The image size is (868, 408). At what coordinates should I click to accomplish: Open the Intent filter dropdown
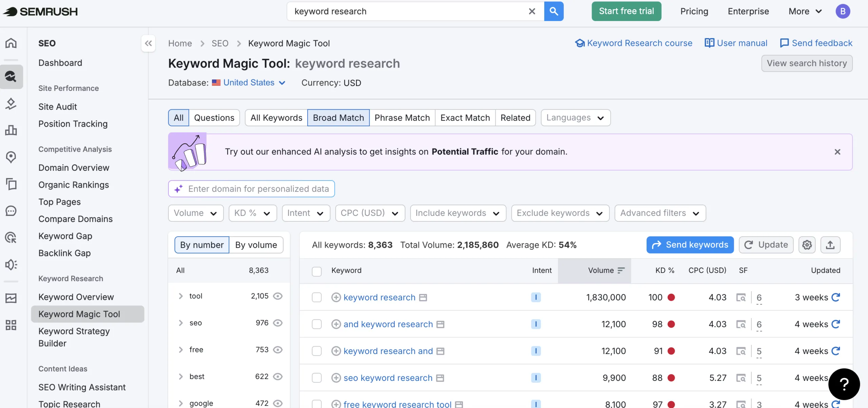point(306,213)
